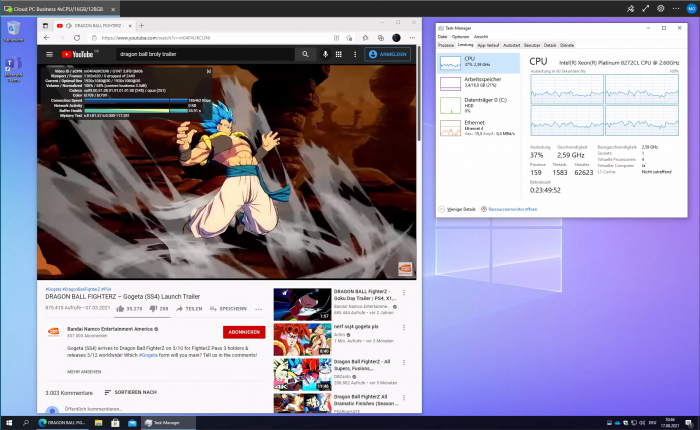This screenshot has height=430, width=700.
Task: Close the DRAGON BALL FIGHTERZ browser tab
Action: tap(130, 25)
